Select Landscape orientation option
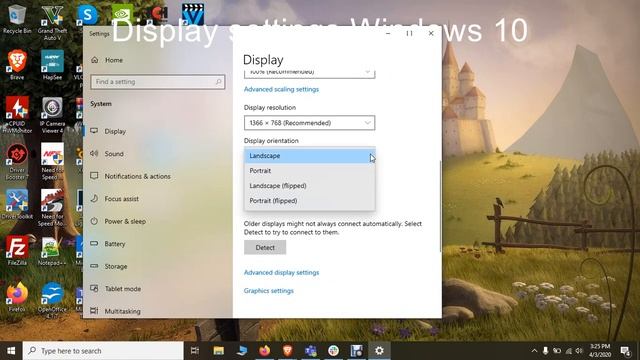Screen dimensions: 640x360 coord(309,156)
